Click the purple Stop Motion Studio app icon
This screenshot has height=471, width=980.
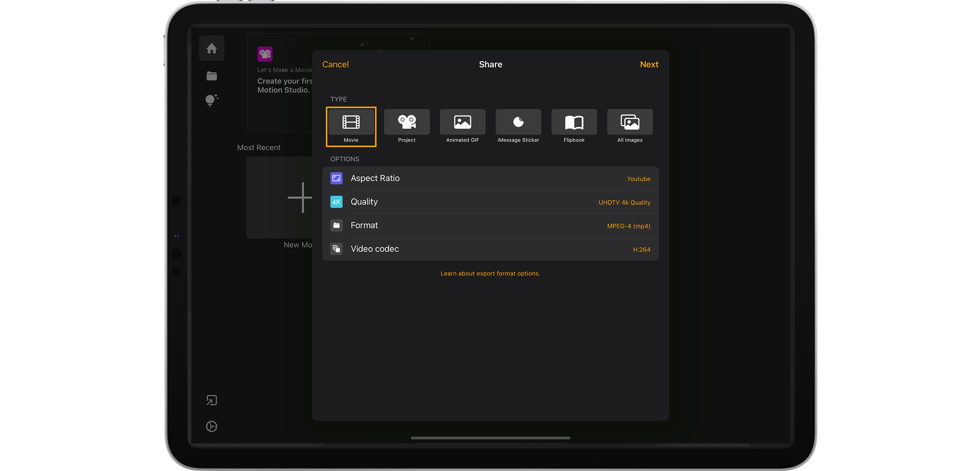(265, 54)
